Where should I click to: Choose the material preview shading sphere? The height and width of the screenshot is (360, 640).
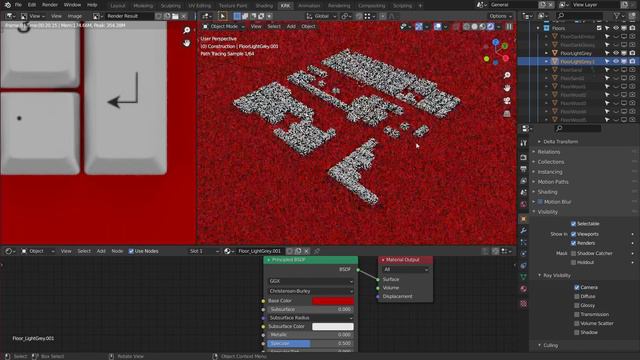point(482,27)
